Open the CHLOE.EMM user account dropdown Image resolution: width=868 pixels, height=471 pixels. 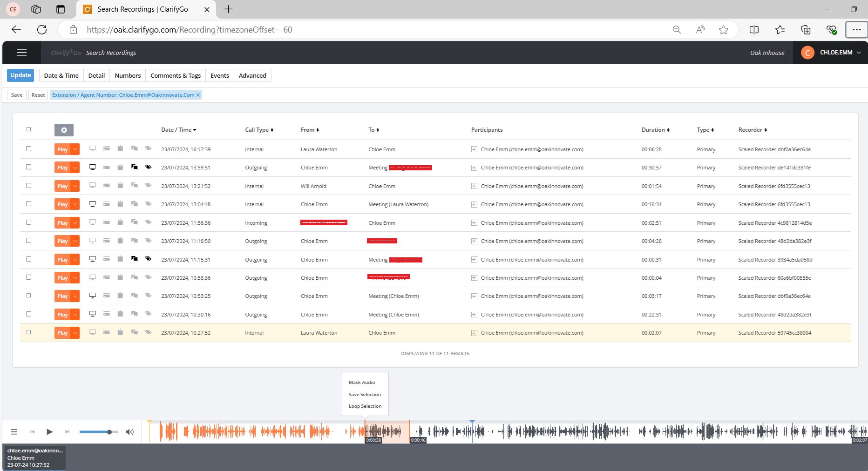(x=832, y=53)
